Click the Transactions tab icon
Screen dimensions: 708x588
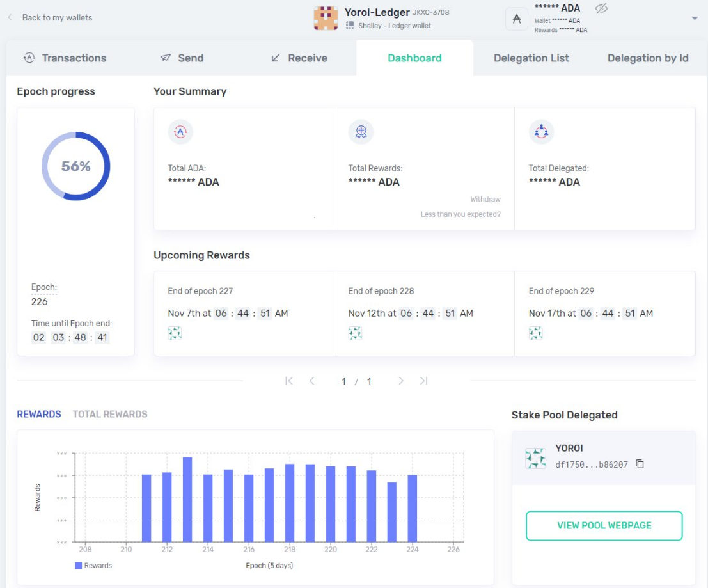29,58
